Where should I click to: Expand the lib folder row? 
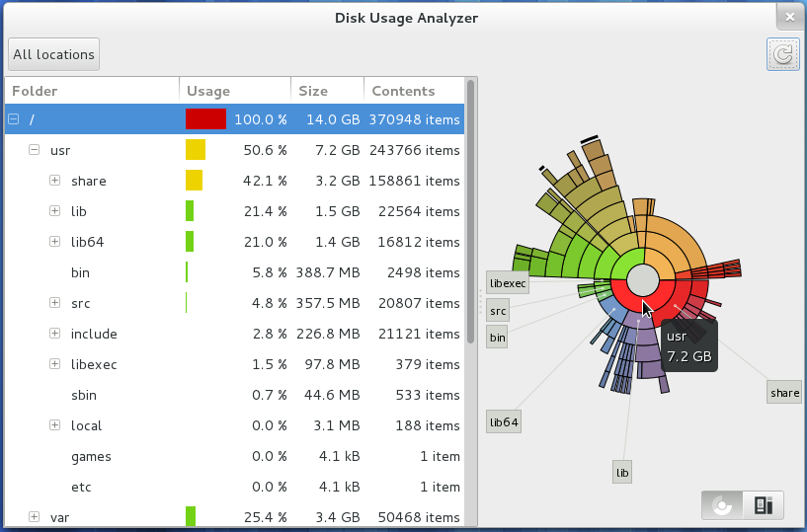tap(54, 211)
